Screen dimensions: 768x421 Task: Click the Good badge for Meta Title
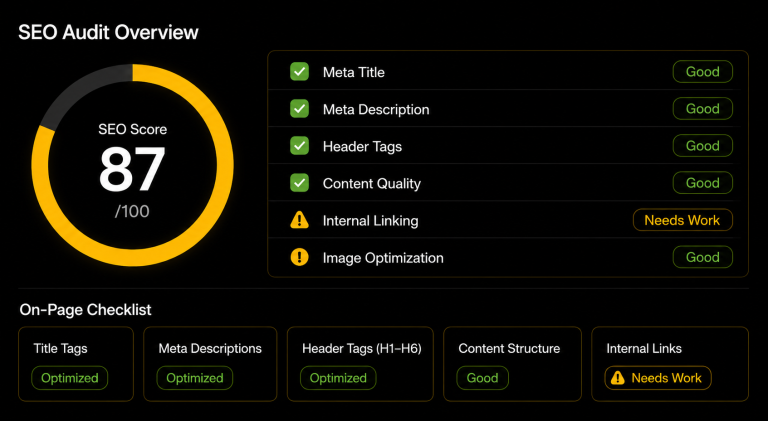(x=702, y=71)
